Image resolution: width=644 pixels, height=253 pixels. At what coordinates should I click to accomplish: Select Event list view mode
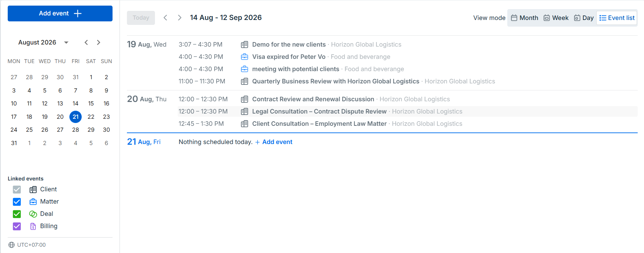(x=617, y=18)
